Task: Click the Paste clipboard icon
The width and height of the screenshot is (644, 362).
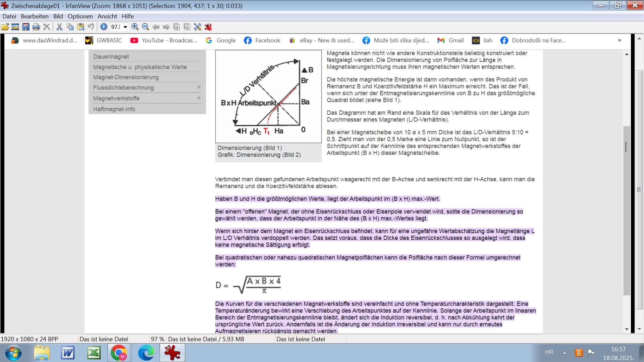Action: [80, 27]
